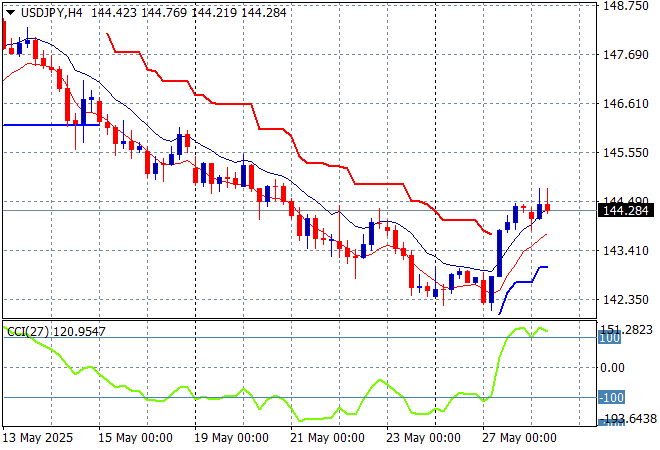Screen dimensions: 660x450
Task: Click the current price tag 144.284
Action: 625,211
